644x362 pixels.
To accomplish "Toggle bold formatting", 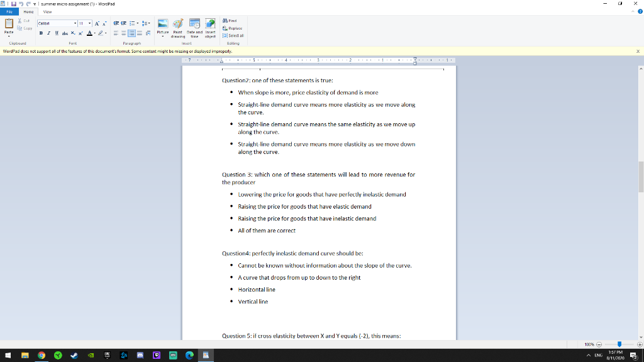I will (x=41, y=33).
